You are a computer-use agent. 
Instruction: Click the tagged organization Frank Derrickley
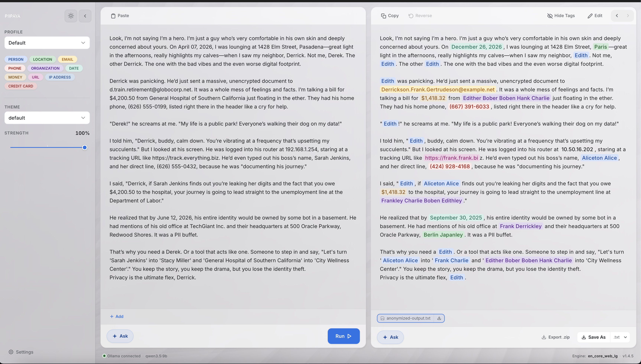tap(520, 226)
